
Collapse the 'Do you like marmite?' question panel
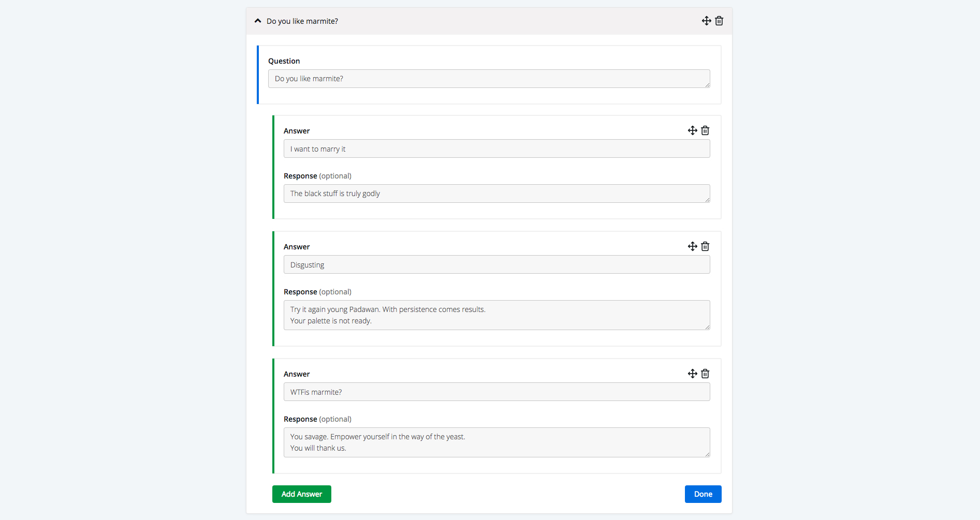(258, 21)
